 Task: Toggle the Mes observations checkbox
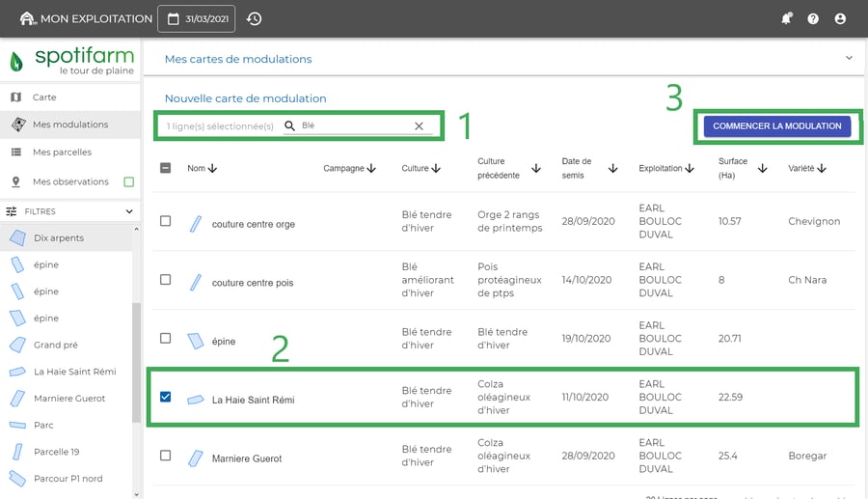(129, 181)
